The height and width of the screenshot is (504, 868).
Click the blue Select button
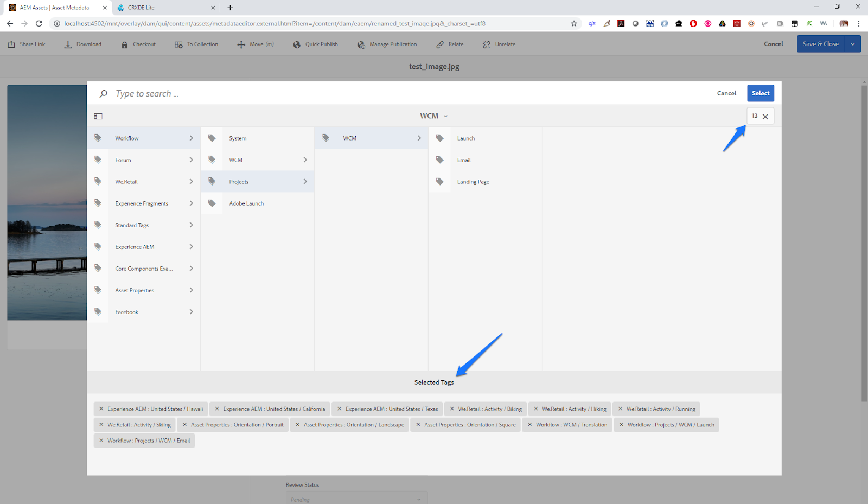pyautogui.click(x=760, y=93)
